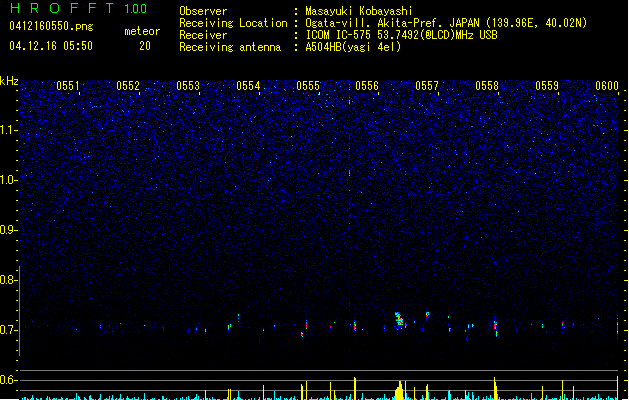Image resolution: width=629 pixels, height=400 pixels.
Task: Click the Receiving antenna label
Action: pyautogui.click(x=230, y=47)
